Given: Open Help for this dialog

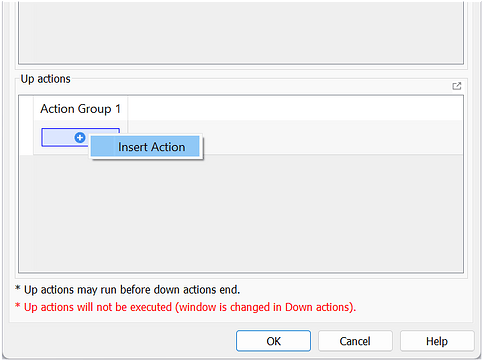Looking at the screenshot, I should pyautogui.click(x=437, y=341).
